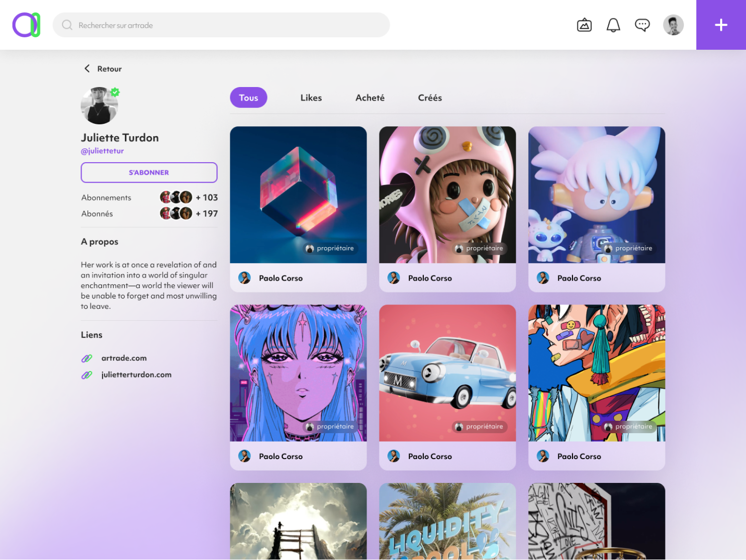Open the user profile avatar in header

(x=673, y=25)
